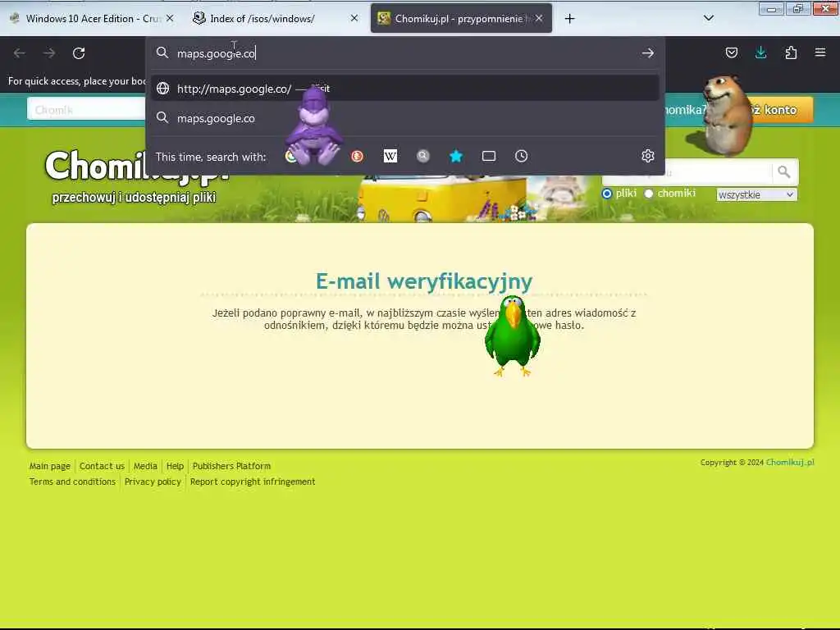Open the Help footer link
The height and width of the screenshot is (630, 840).
click(x=175, y=466)
